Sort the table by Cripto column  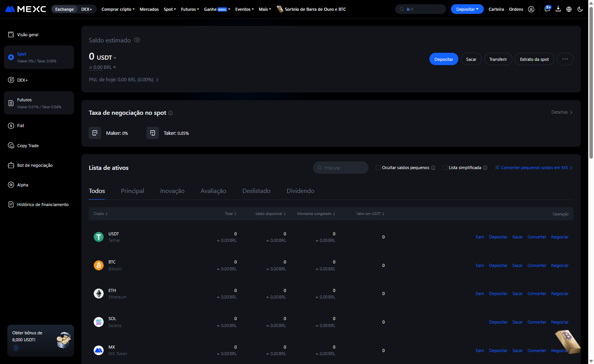[101, 214]
